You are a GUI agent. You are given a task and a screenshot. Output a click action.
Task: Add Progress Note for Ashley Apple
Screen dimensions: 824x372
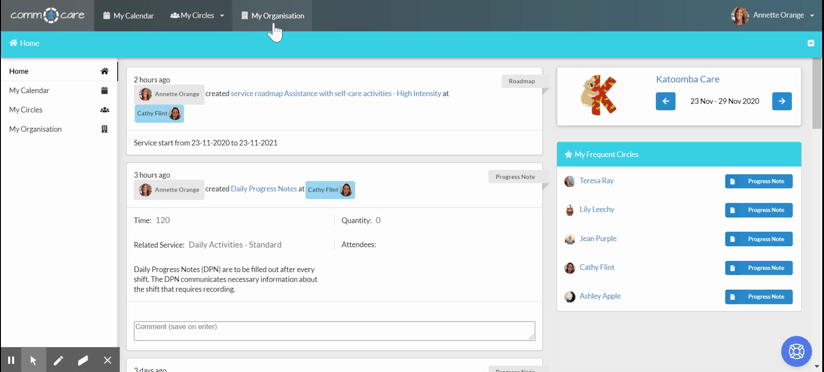[x=759, y=297]
